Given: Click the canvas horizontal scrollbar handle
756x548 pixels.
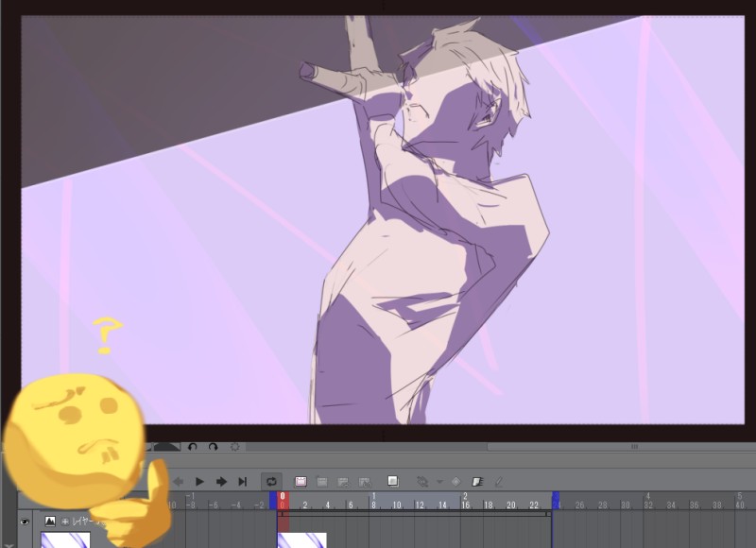Looking at the screenshot, I should tap(621, 447).
